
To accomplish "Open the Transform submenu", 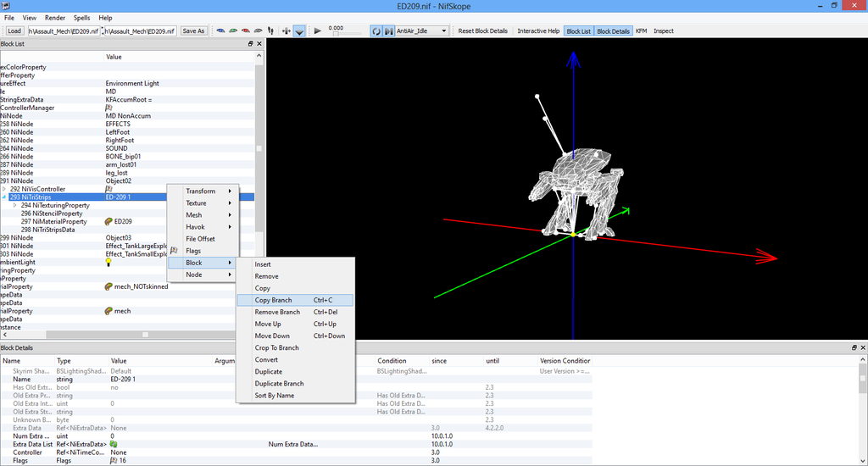I will [x=203, y=191].
